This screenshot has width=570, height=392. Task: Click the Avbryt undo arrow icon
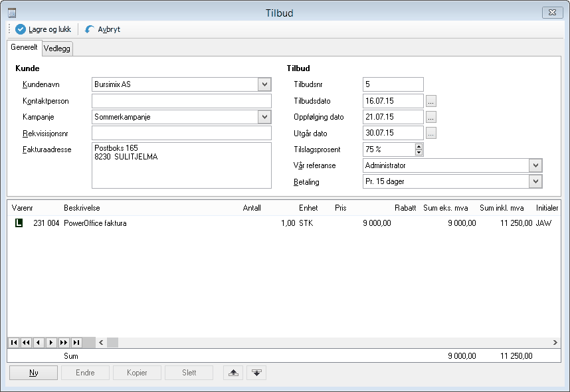tap(90, 29)
